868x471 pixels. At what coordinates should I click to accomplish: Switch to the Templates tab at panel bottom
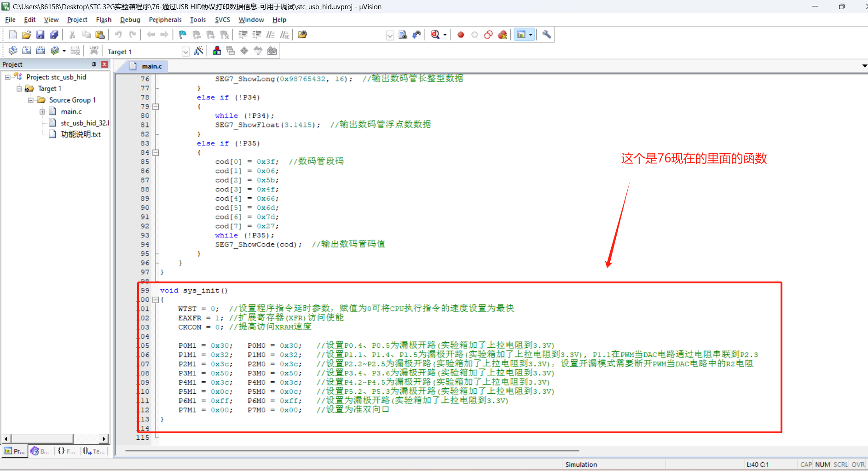[x=94, y=451]
